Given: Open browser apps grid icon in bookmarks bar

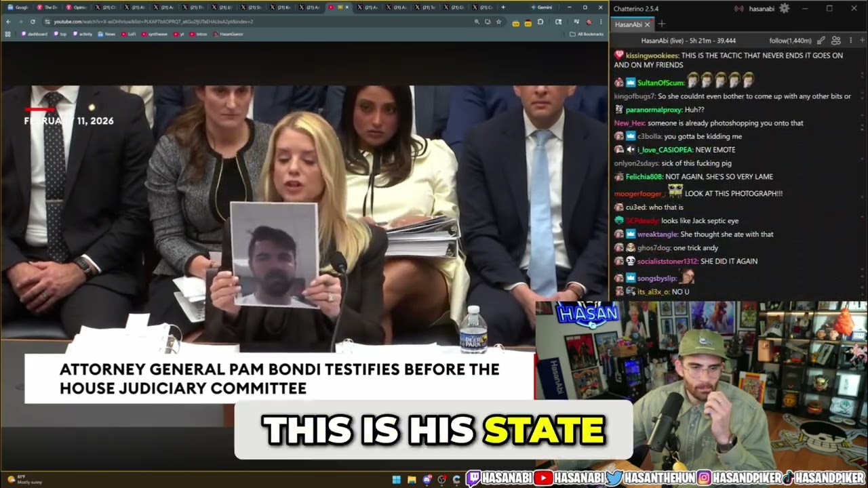Looking at the screenshot, I should click(x=7, y=34).
